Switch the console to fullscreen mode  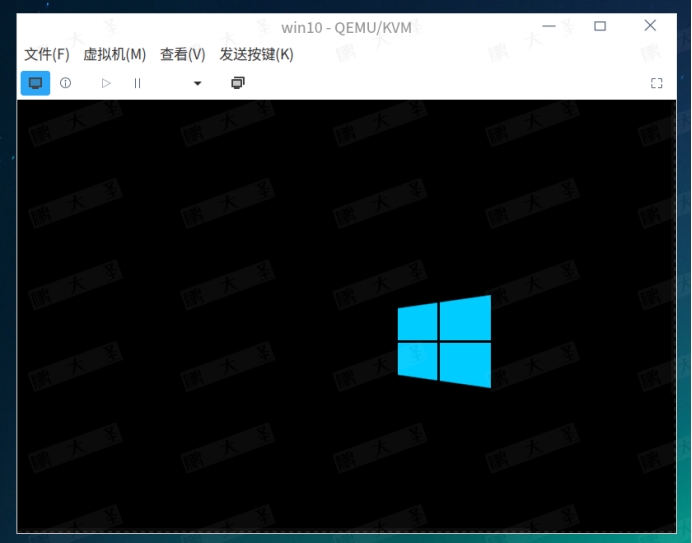tap(657, 83)
